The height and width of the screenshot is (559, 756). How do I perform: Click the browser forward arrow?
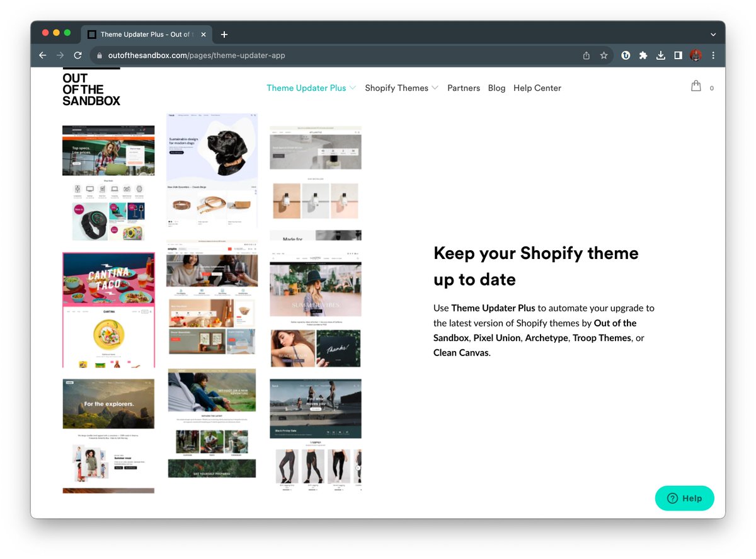coord(60,55)
